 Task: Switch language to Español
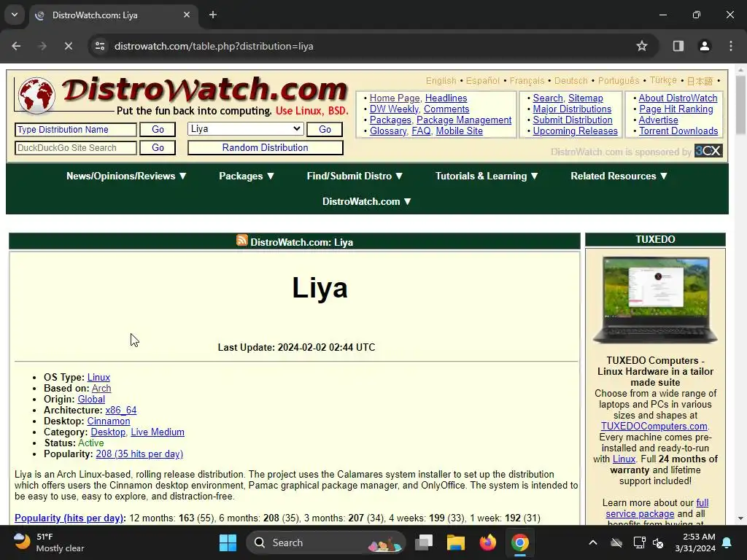pos(483,80)
